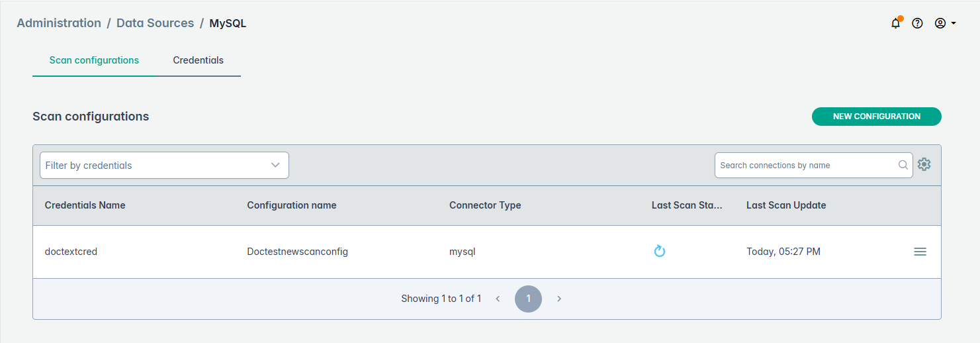Click the help question mark icon
This screenshot has width=980, height=343.
point(917,23)
